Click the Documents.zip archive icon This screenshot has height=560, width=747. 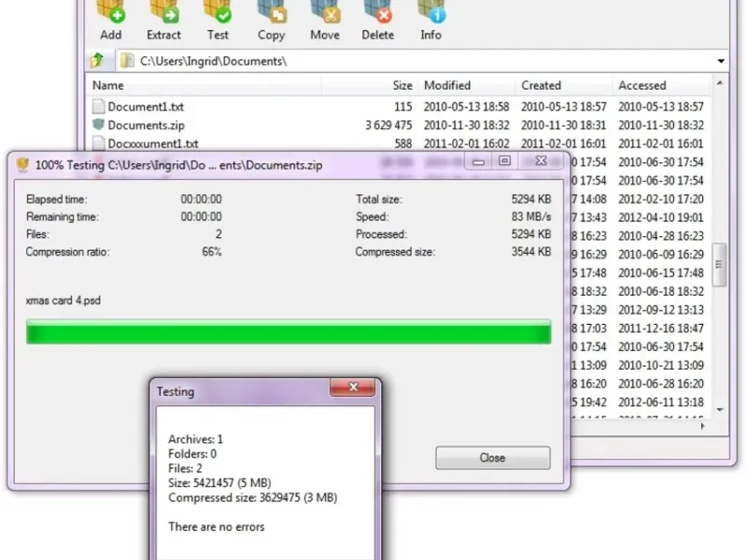tap(98, 125)
